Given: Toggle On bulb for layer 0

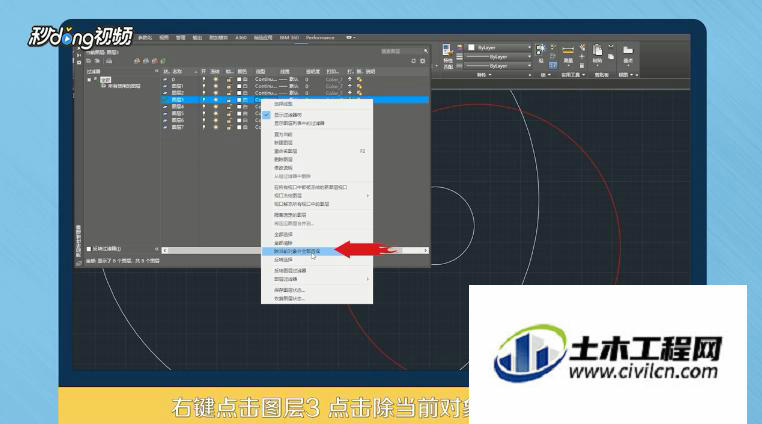Looking at the screenshot, I should pos(204,79).
